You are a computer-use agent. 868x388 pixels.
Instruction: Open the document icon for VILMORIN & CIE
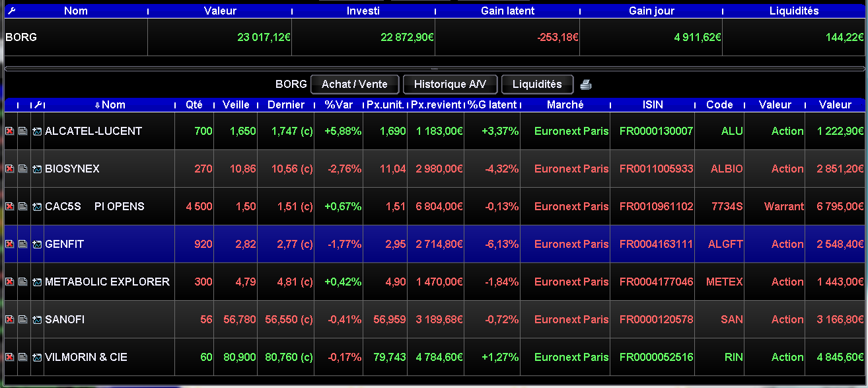click(x=23, y=358)
